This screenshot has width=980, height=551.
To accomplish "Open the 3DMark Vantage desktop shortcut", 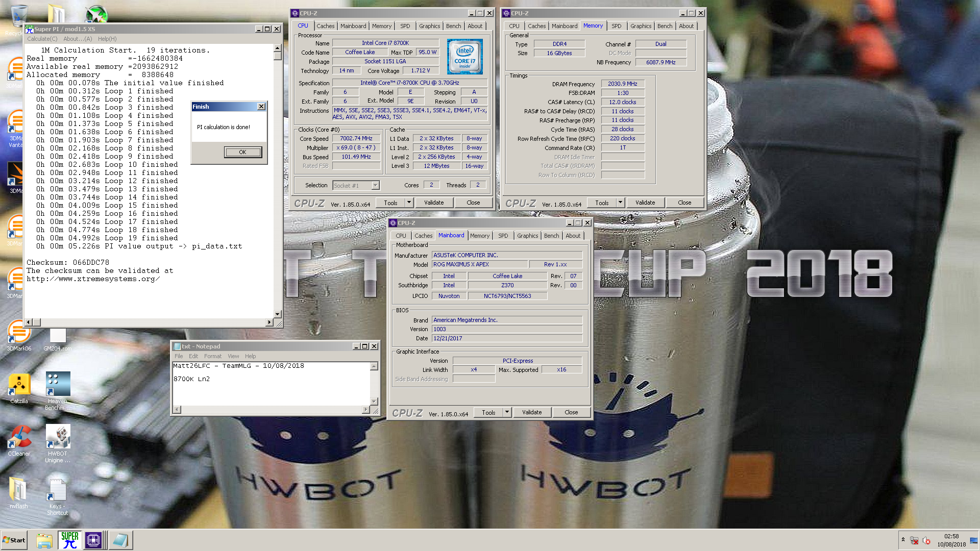I will (16, 128).
